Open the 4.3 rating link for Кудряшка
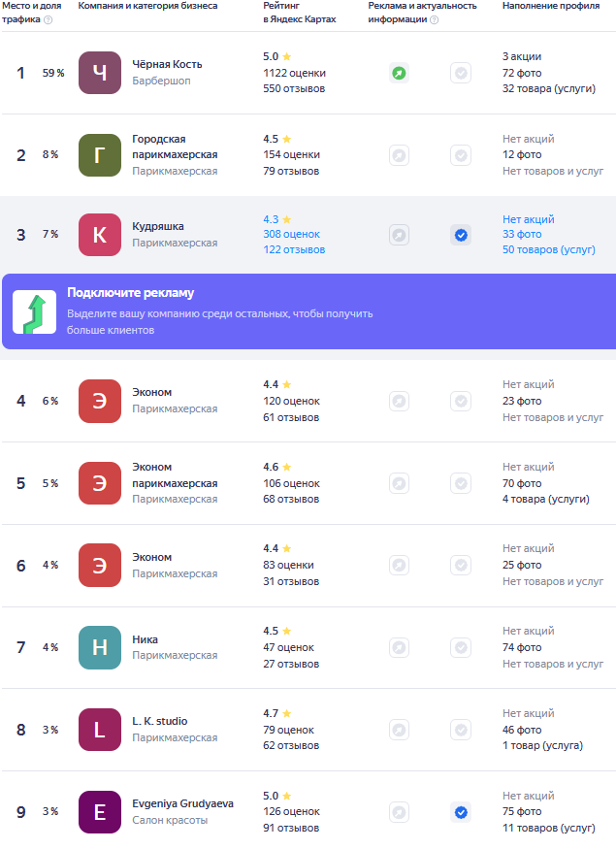Image resolution: width=616 pixels, height=849 pixels. (x=277, y=219)
